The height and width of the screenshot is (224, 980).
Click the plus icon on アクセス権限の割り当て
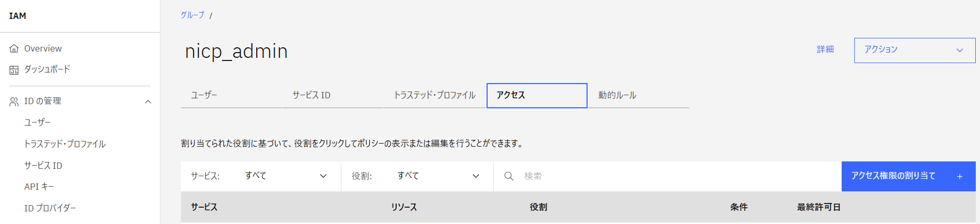pos(959,177)
